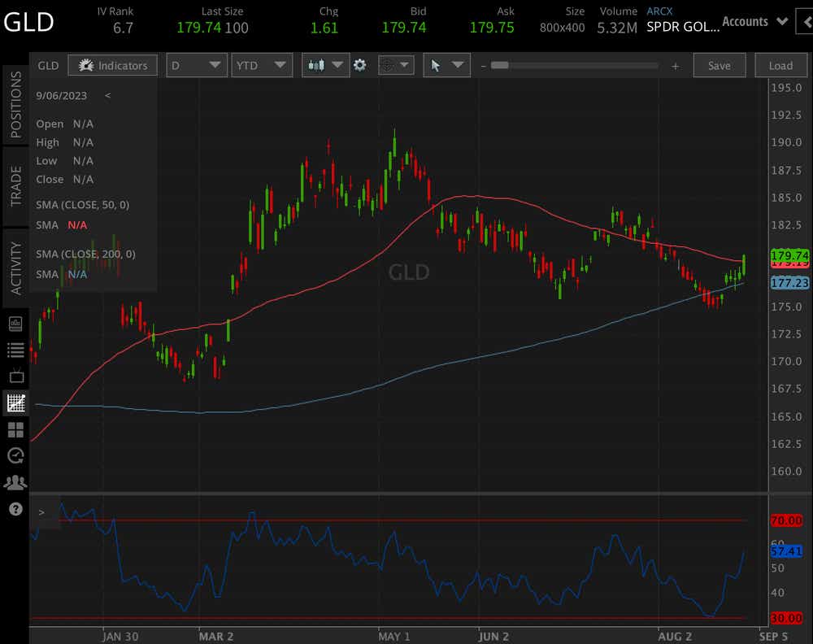
Task: Switch to the TRADE tab
Action: [x=16, y=186]
